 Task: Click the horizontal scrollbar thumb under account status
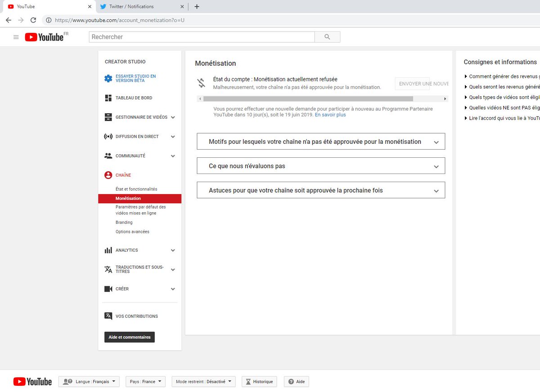click(x=308, y=98)
